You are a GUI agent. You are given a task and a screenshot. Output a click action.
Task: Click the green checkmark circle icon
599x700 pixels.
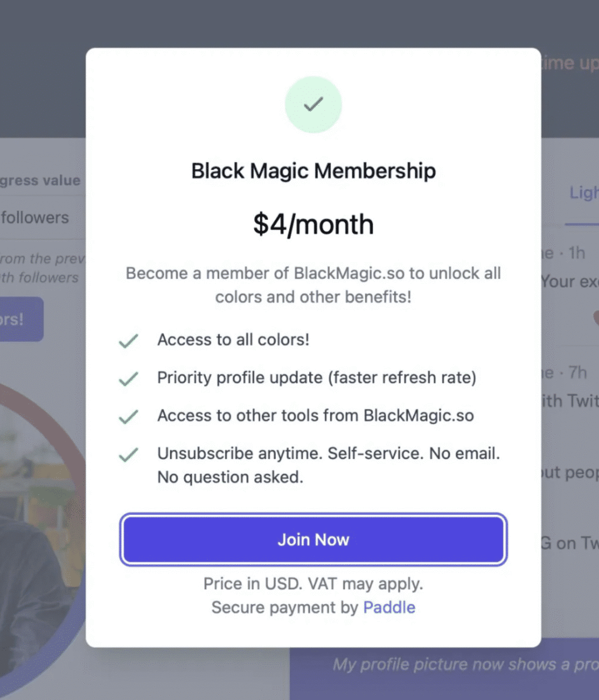click(x=313, y=104)
